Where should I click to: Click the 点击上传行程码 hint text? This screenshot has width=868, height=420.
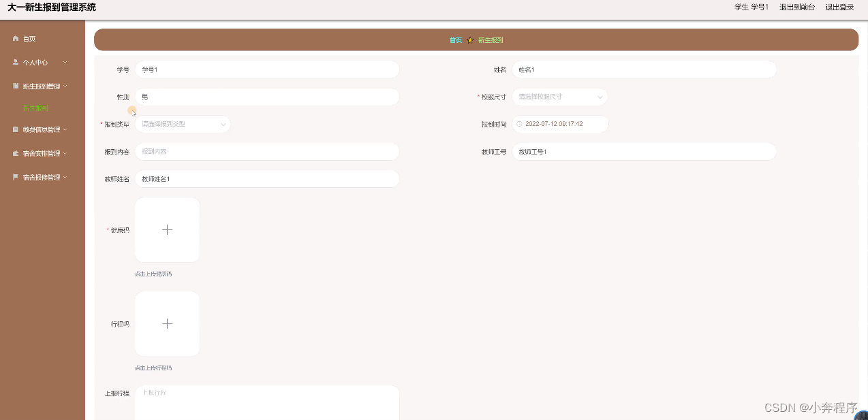pyautogui.click(x=153, y=368)
